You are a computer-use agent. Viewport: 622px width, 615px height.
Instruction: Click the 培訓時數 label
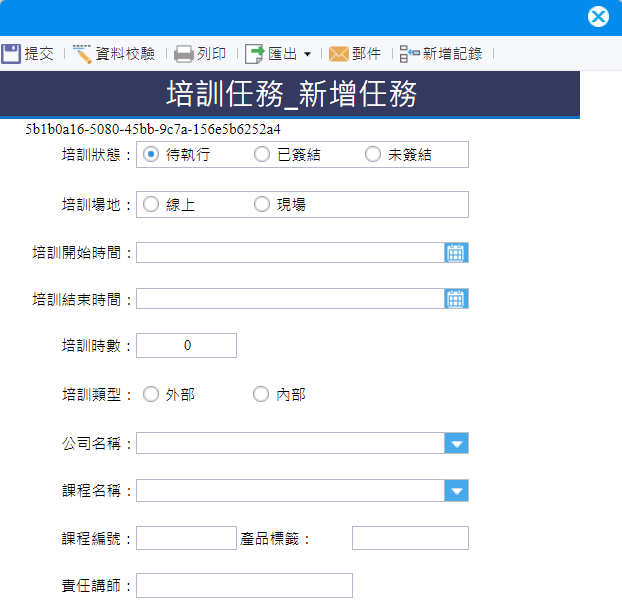click(x=96, y=346)
